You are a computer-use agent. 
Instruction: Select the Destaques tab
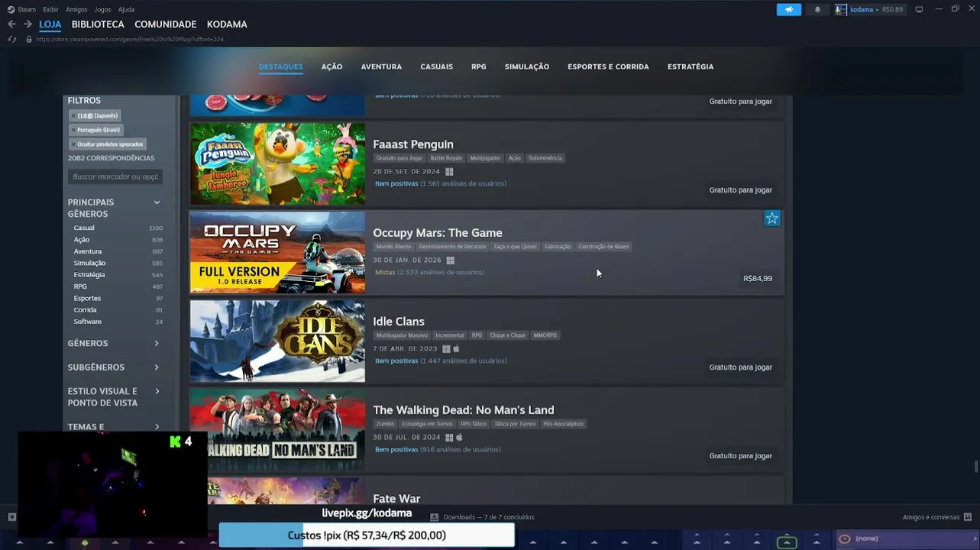(281, 66)
